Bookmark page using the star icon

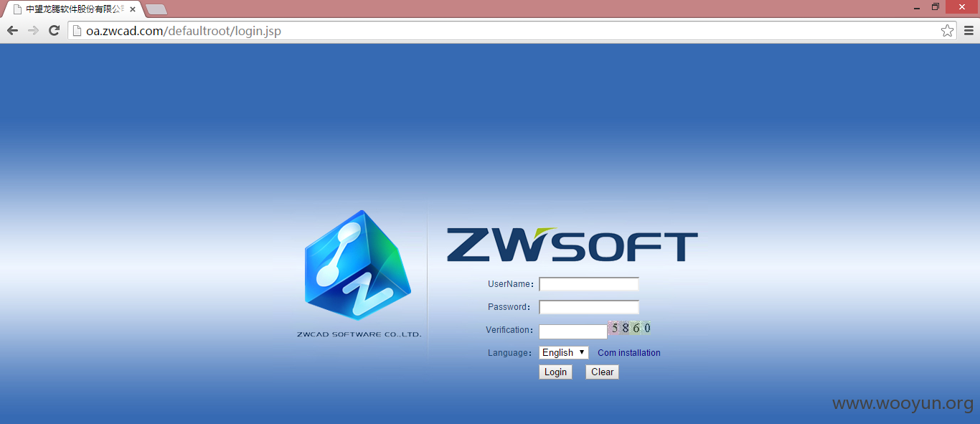[947, 30]
